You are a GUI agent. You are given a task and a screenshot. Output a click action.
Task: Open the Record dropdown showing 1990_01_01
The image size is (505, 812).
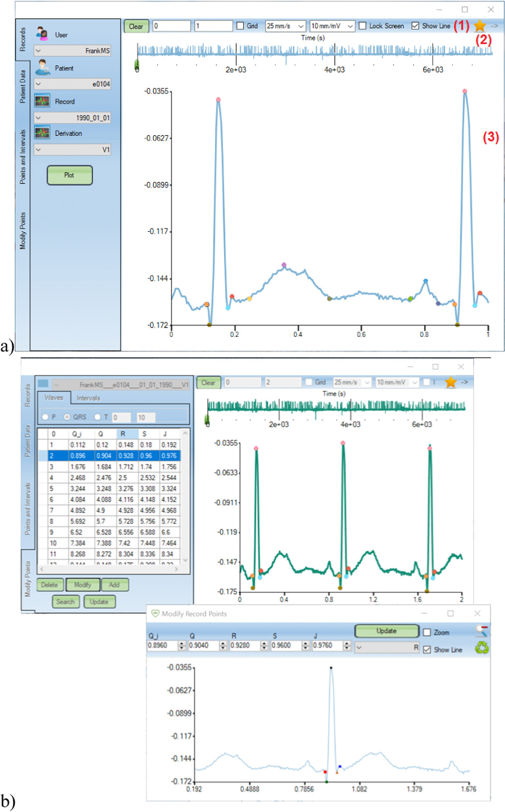click(x=72, y=118)
